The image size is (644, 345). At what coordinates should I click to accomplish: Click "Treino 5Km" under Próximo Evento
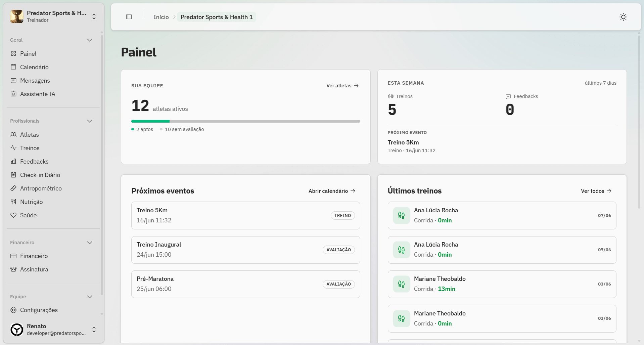(x=403, y=142)
